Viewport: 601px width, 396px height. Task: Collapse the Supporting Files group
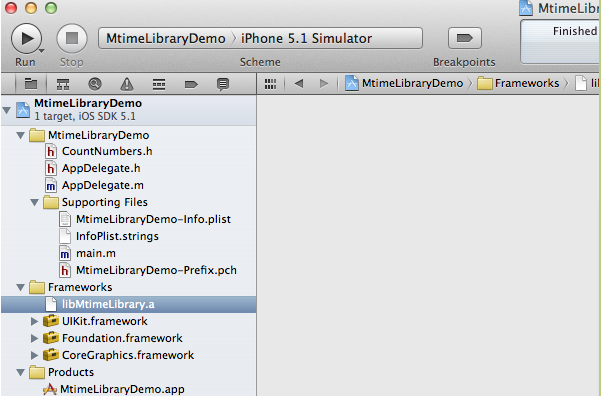[34, 202]
